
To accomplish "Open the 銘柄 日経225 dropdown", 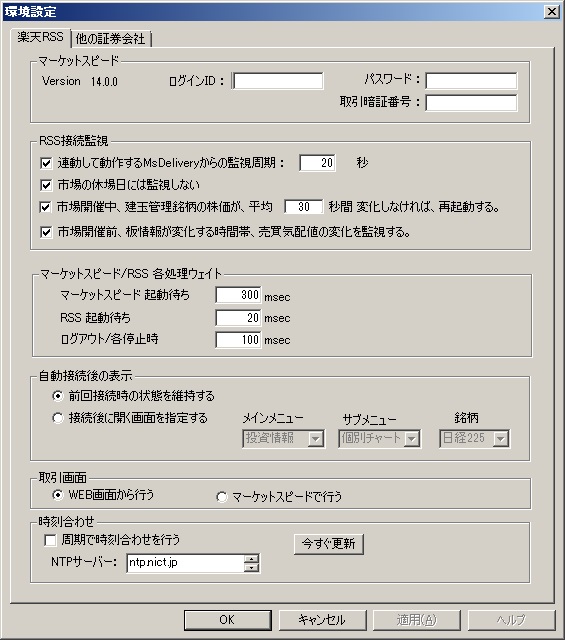I will click(474, 439).
